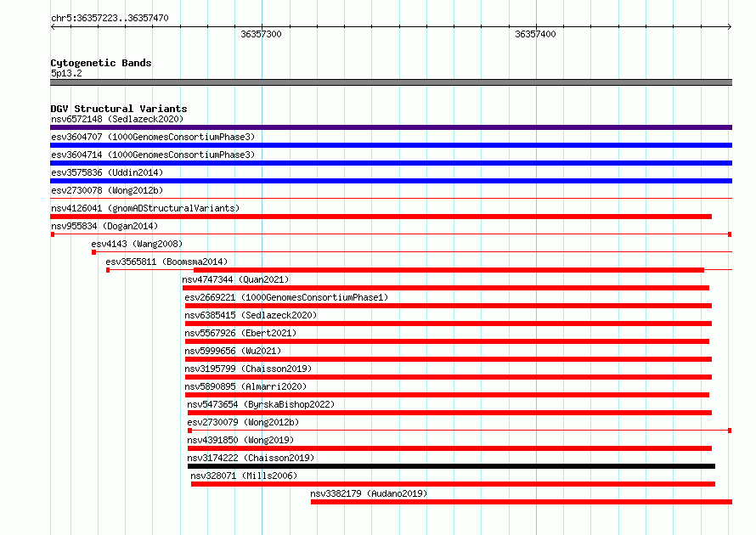
Task: Open nsv3174222 (Chaisson2019) variant label
Action: [251, 458]
